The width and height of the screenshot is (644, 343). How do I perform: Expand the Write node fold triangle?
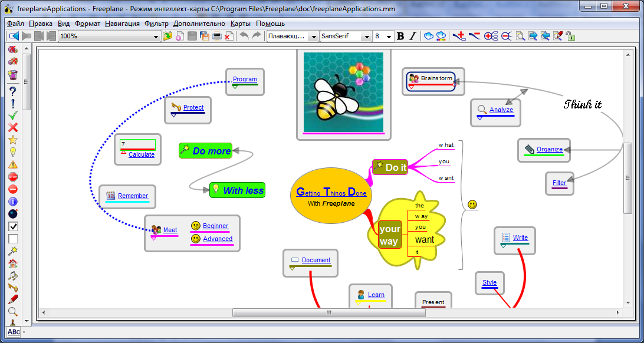[503, 246]
